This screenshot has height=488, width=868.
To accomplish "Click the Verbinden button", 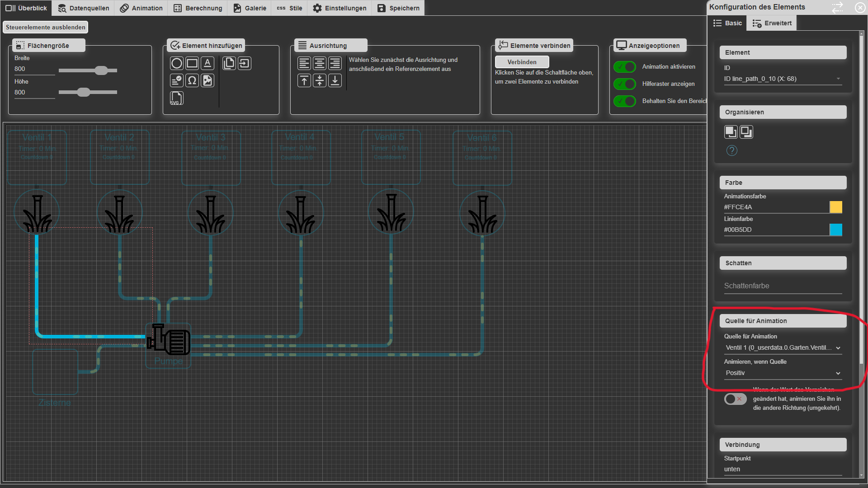I will click(522, 62).
